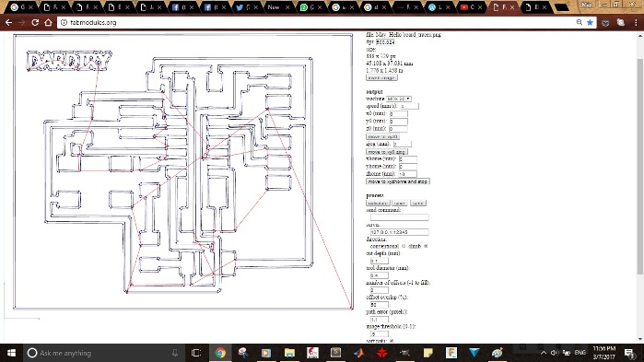The height and width of the screenshot is (362, 644).
Task: Click the invert image button
Action: (381, 77)
